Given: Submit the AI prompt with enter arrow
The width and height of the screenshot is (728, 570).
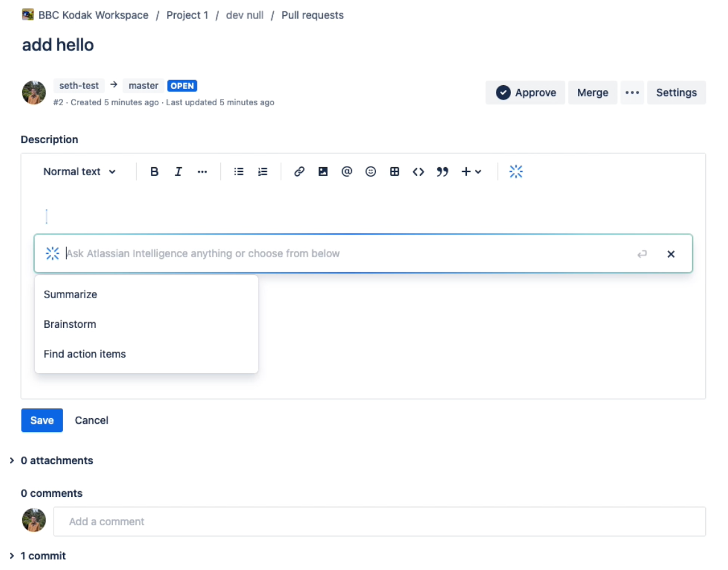Looking at the screenshot, I should point(642,254).
